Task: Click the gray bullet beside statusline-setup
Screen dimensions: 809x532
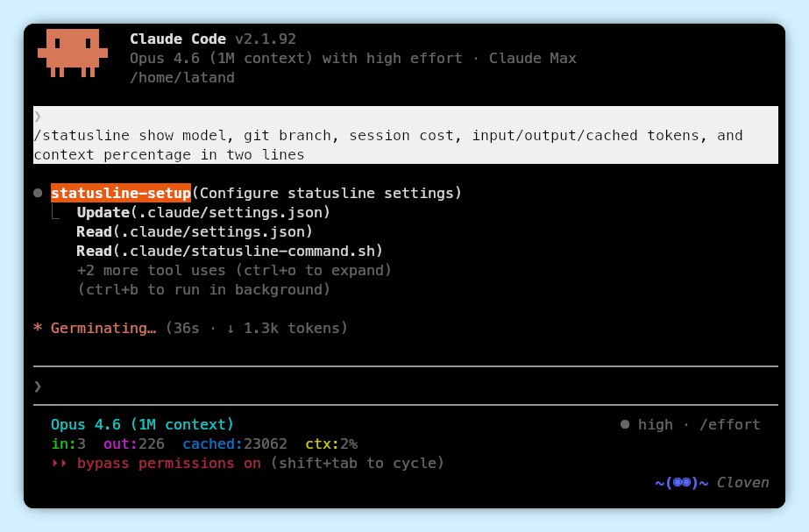Action: pos(38,193)
